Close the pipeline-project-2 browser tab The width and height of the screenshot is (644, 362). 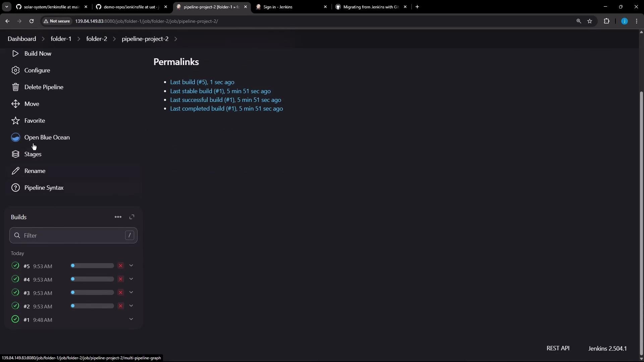[246, 7]
